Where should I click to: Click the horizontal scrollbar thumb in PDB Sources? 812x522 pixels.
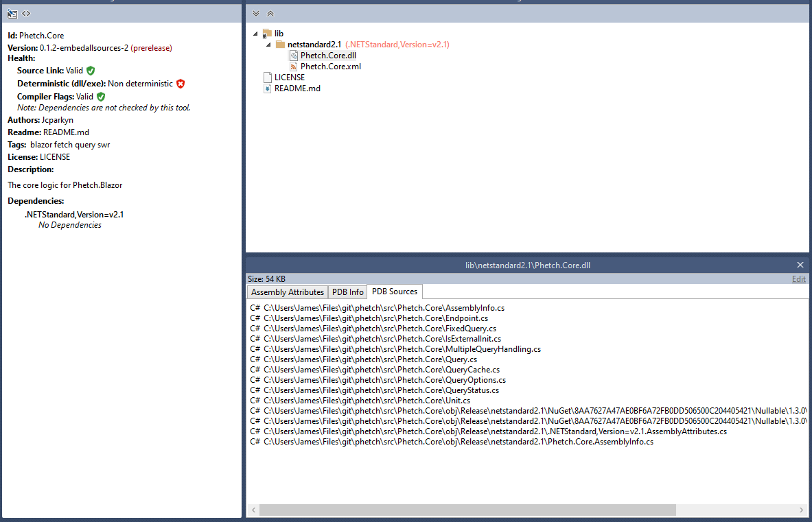tap(467, 510)
